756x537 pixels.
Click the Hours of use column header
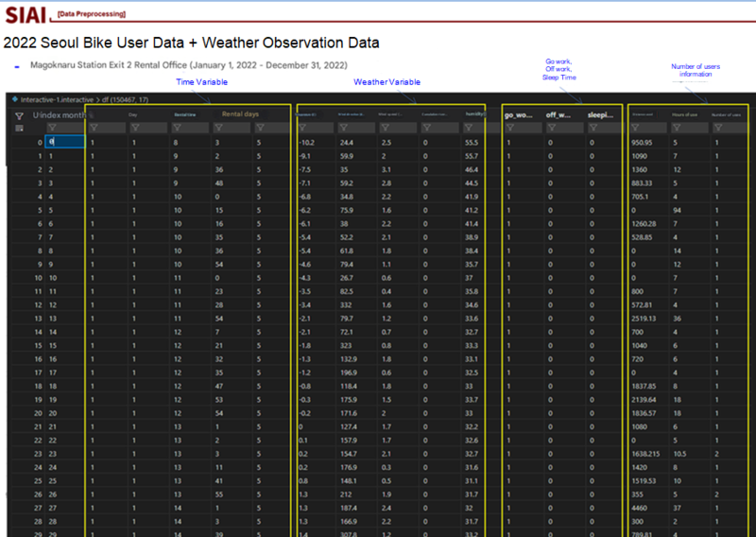[x=684, y=114]
